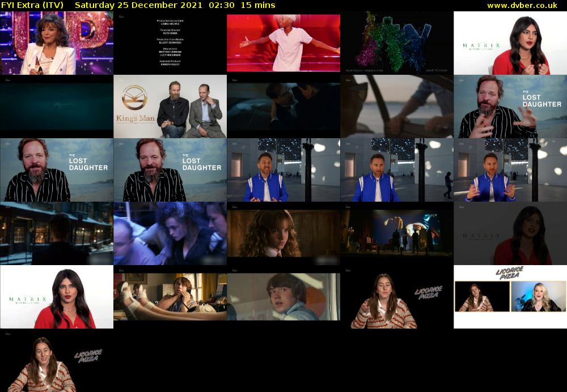Image resolution: width=567 pixels, height=392 pixels.
Task: Open the dimmed faded Matrix interview thumbnail
Action: [x=510, y=233]
